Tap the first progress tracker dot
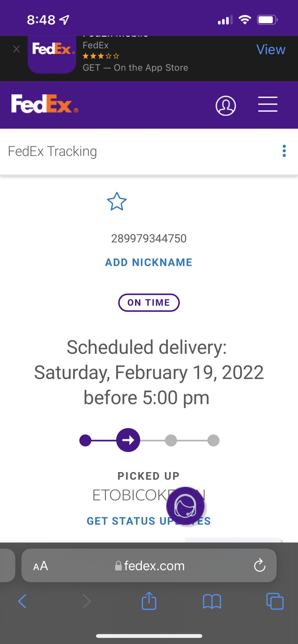The width and height of the screenshot is (298, 644). [85, 440]
